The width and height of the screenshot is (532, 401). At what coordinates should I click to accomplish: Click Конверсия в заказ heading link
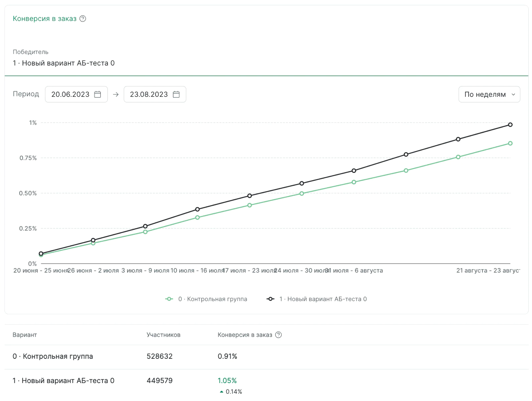(45, 19)
